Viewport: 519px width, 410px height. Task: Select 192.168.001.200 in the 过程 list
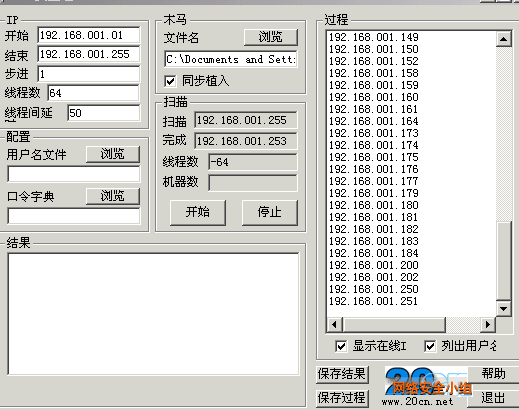tap(374, 265)
